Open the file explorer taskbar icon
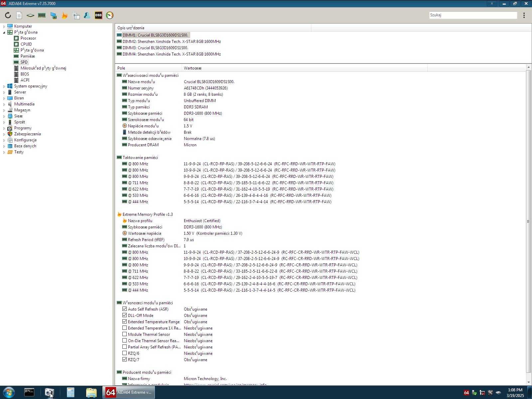This screenshot has width=532, height=399. [x=91, y=393]
